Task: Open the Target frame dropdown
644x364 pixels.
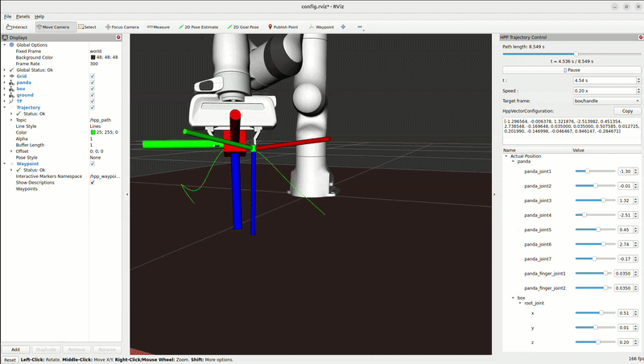Action: click(607, 101)
